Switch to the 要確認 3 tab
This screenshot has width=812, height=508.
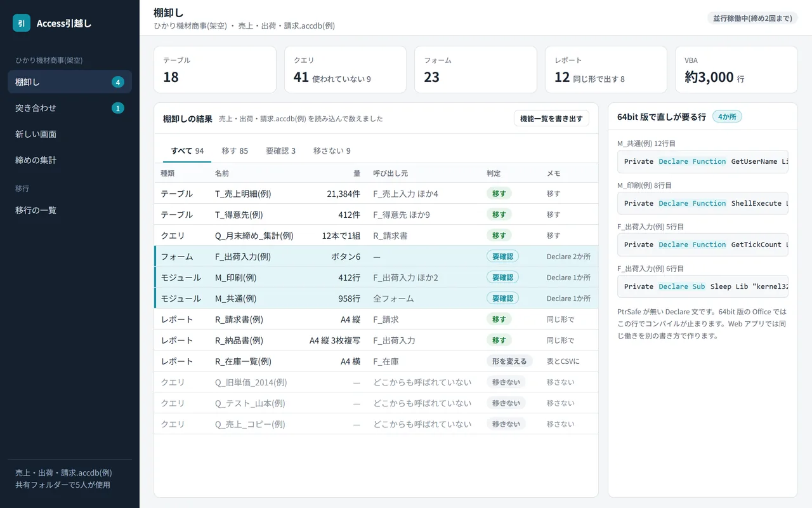(280, 151)
